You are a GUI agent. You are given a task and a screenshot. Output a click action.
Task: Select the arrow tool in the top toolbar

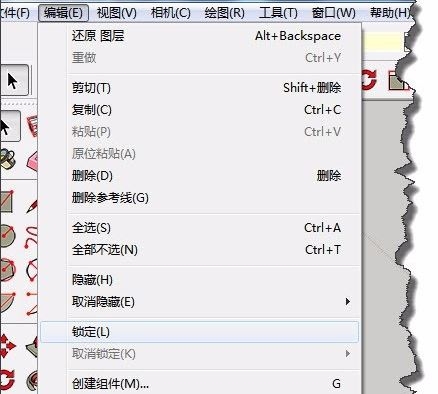click(13, 80)
